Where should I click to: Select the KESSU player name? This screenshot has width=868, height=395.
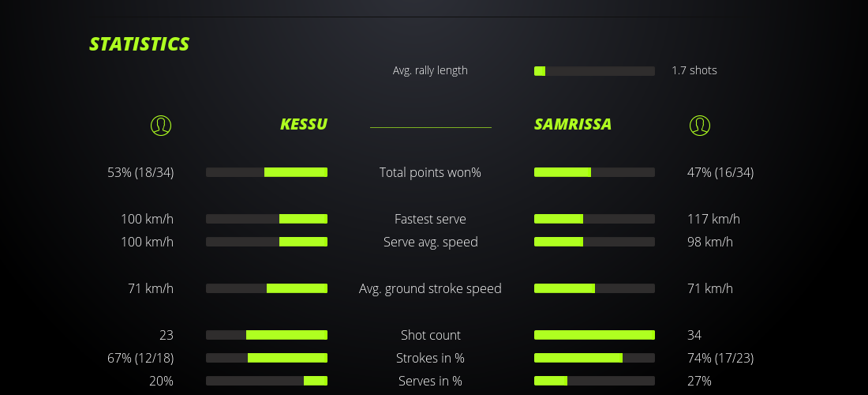(304, 124)
